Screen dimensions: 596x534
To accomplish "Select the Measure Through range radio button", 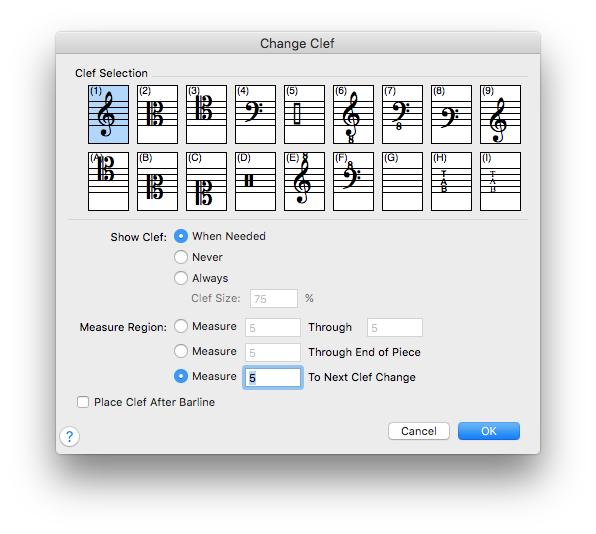I will click(181, 326).
